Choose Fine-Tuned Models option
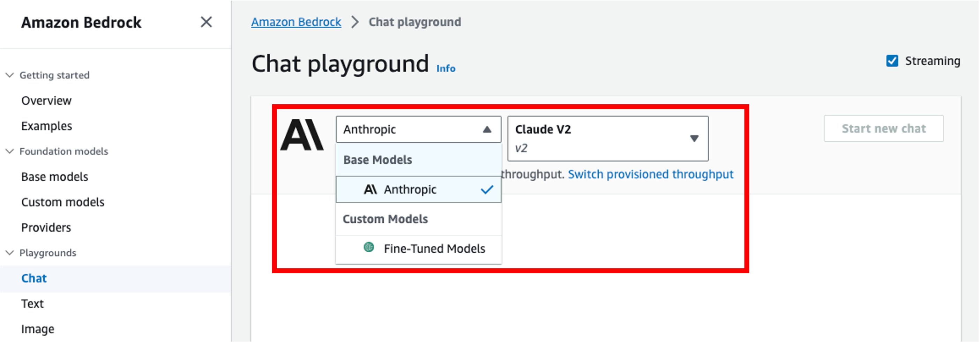 coord(418,249)
